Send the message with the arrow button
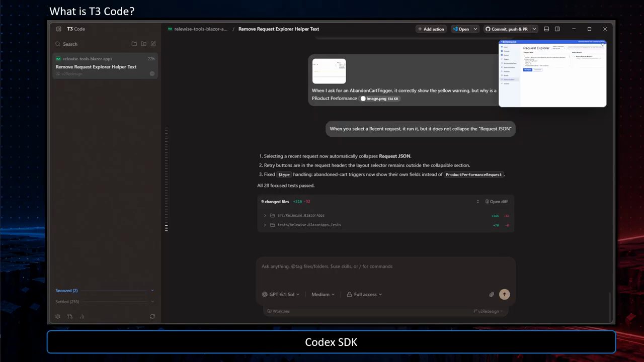 click(x=505, y=295)
